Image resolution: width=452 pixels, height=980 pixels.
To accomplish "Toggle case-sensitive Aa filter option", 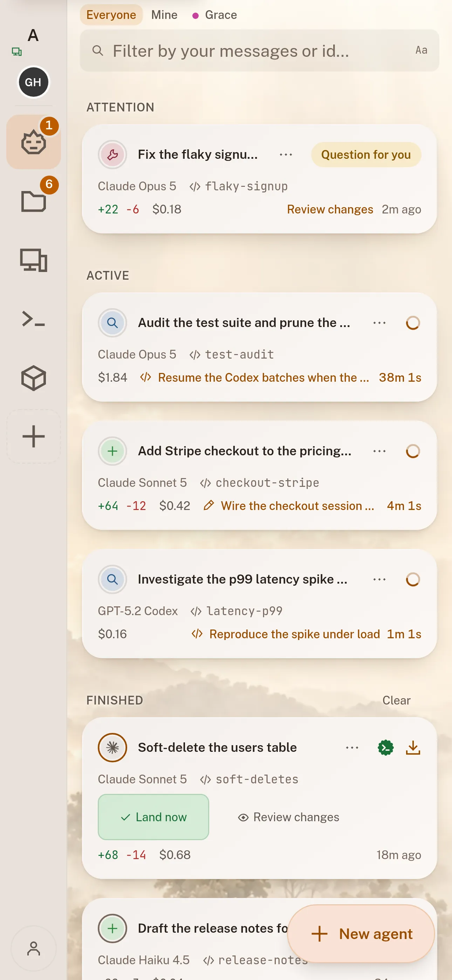I will coord(421,50).
